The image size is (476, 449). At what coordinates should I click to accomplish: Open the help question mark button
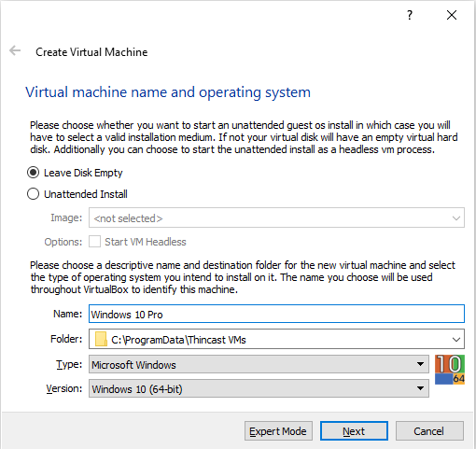click(x=410, y=15)
